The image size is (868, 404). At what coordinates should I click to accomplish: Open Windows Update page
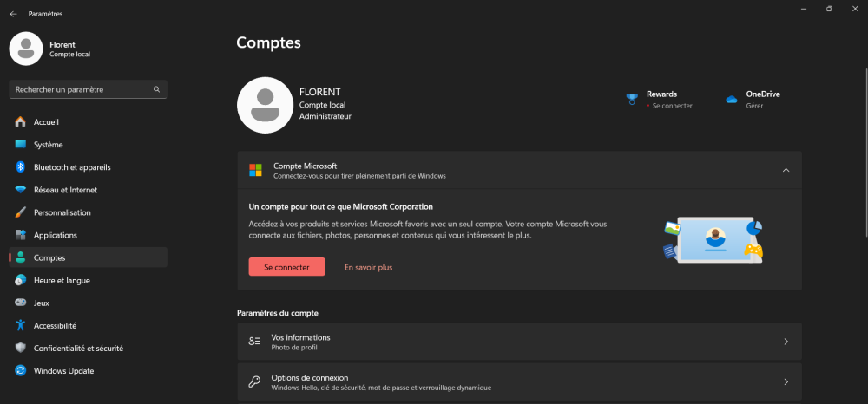click(x=88, y=371)
